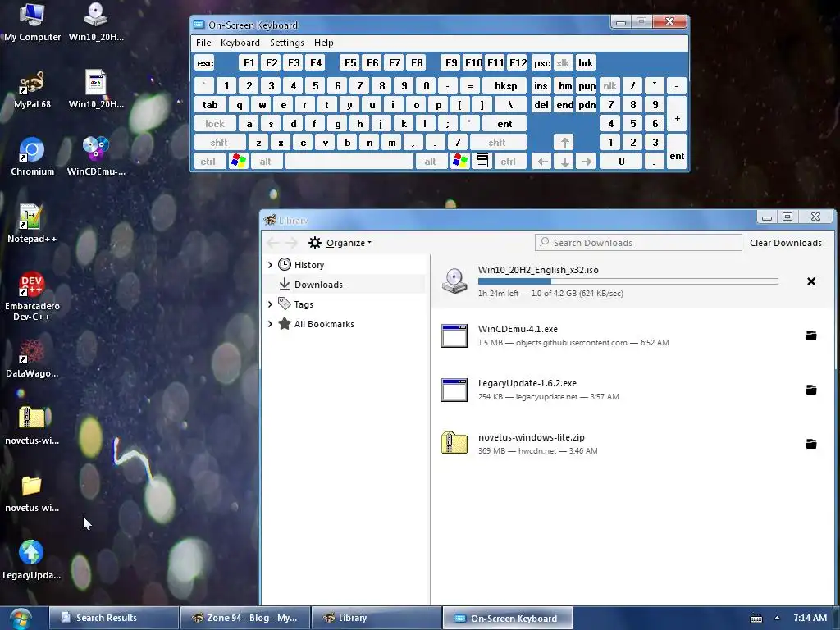Open the Settings menu in On-Screen Keyboard

click(x=286, y=43)
